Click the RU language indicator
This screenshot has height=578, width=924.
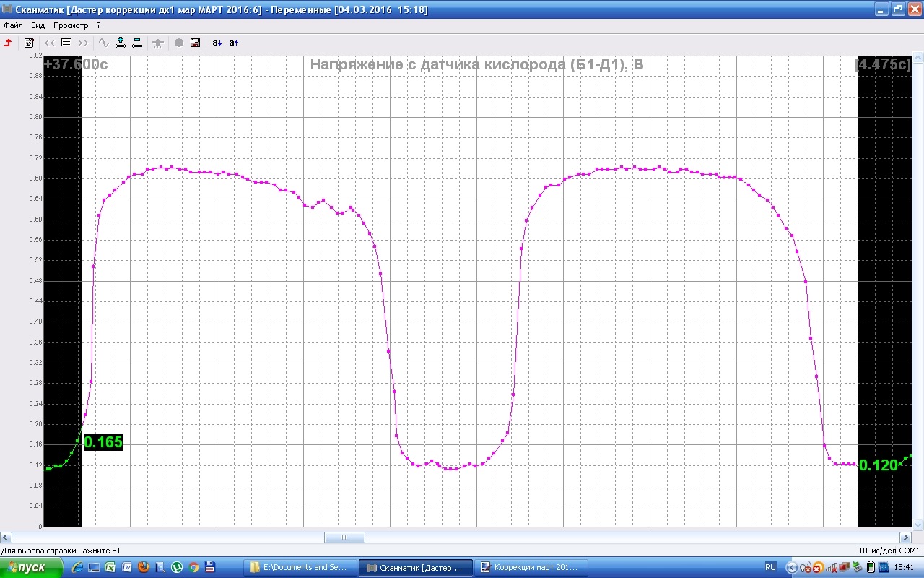(770, 567)
